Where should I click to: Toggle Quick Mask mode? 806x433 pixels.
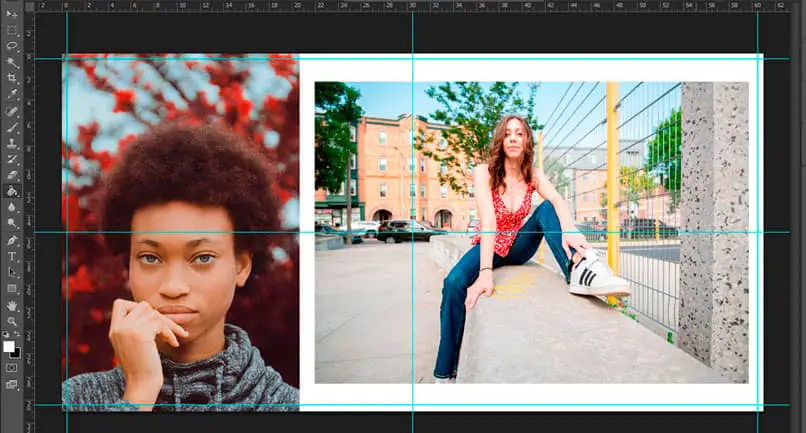[12, 368]
